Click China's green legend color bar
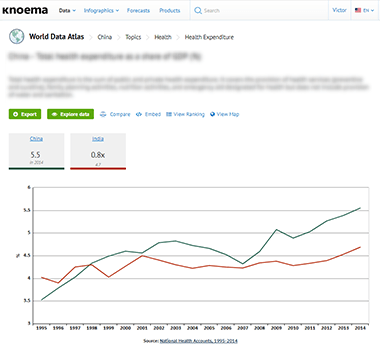This screenshot has width=380, height=360. point(36,168)
